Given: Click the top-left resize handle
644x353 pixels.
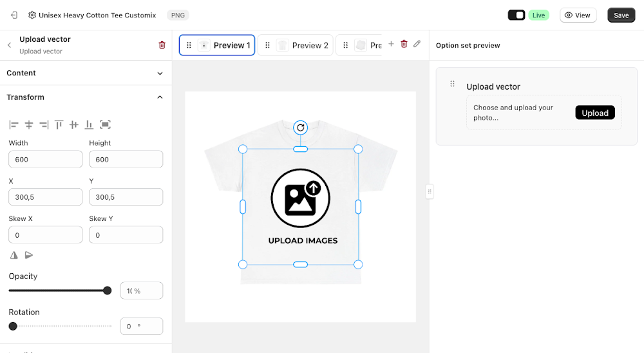Looking at the screenshot, I should tap(243, 149).
